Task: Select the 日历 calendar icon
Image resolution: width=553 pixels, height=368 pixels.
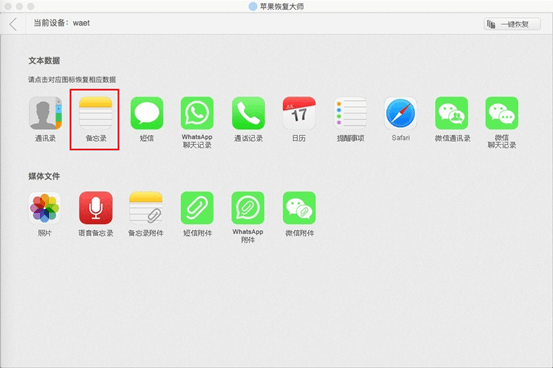Action: click(299, 113)
